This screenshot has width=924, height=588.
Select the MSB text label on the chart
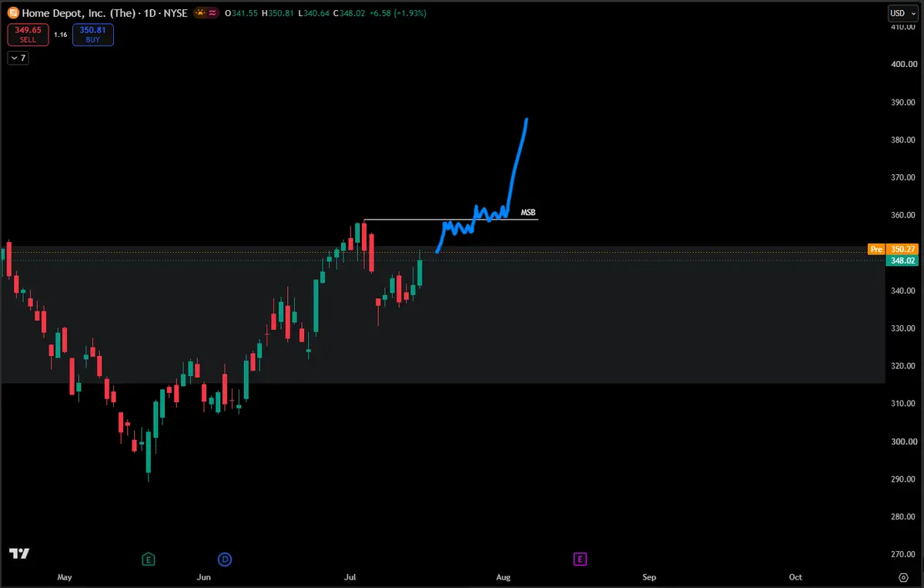click(528, 212)
